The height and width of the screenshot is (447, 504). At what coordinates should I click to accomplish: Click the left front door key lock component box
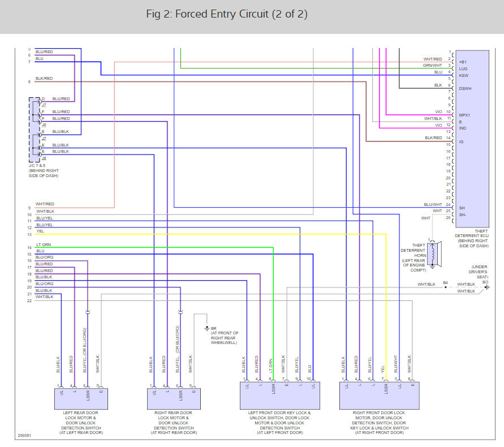tap(280, 396)
